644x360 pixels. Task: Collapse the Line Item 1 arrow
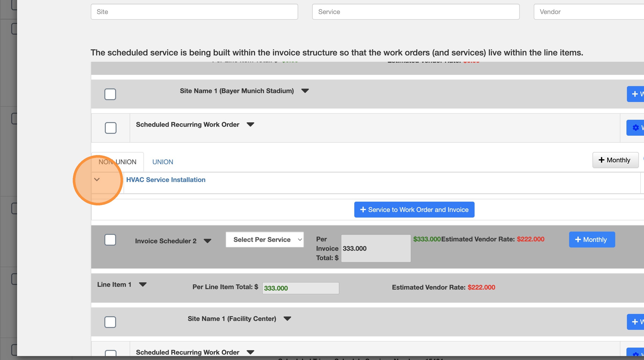tap(143, 284)
